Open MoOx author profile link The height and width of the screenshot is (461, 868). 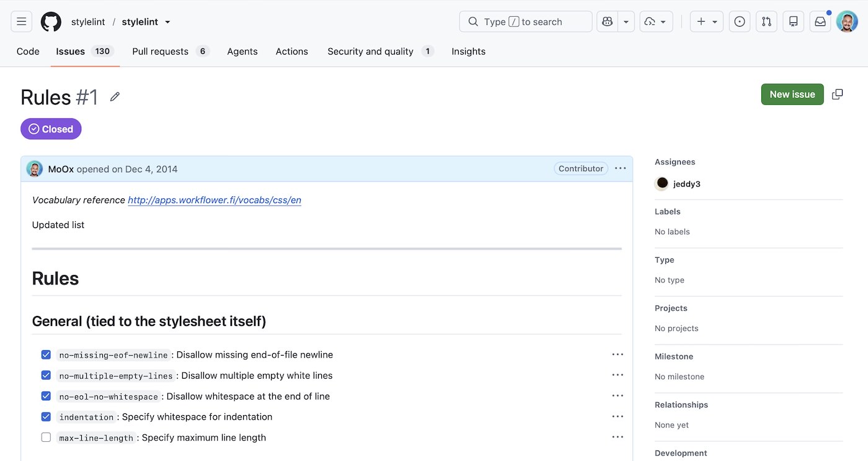click(x=61, y=169)
